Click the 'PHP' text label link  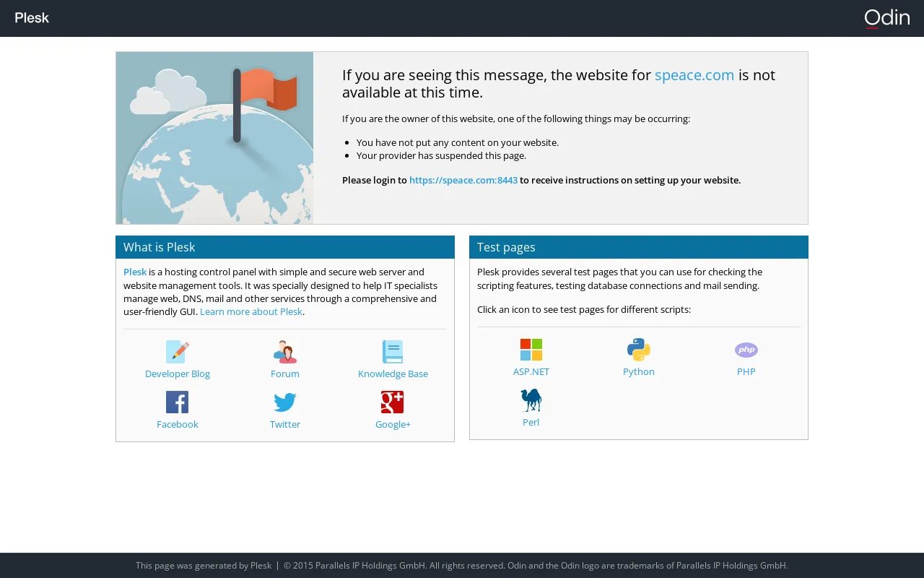pyautogui.click(x=746, y=372)
